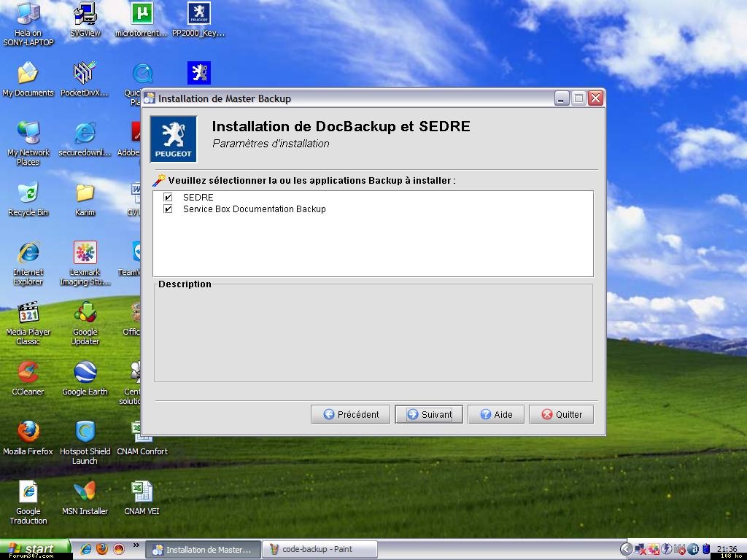Image resolution: width=747 pixels, height=560 pixels.
Task: Open the securedownl... desktop icon
Action: [85, 139]
